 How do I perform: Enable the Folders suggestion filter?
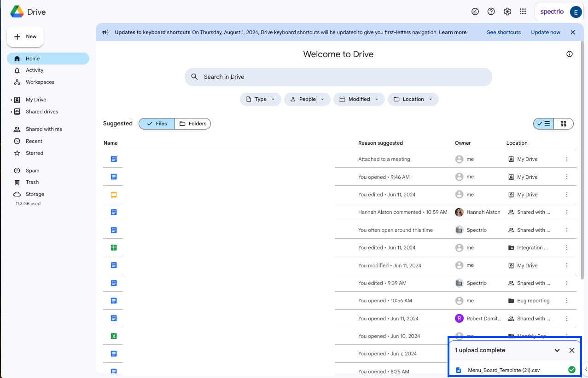192,124
